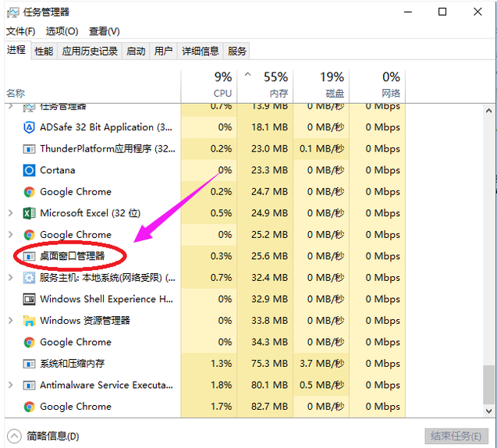Click the 桌面窗口管理器 process icon
The width and height of the screenshot is (497, 448).
pos(29,256)
